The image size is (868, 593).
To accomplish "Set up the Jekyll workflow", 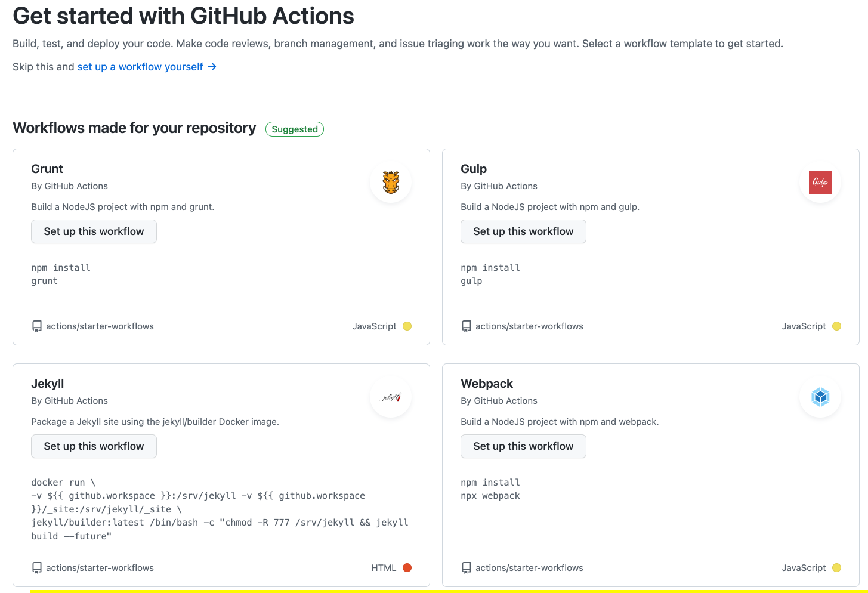I will [x=94, y=446].
